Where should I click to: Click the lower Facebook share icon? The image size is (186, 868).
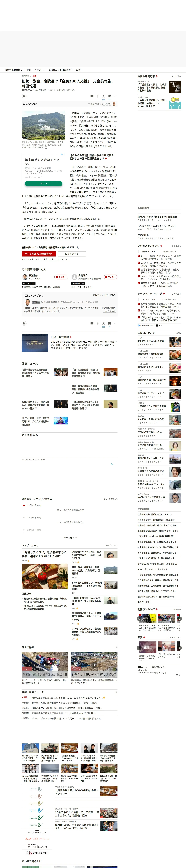pyautogui.click(x=98, y=323)
